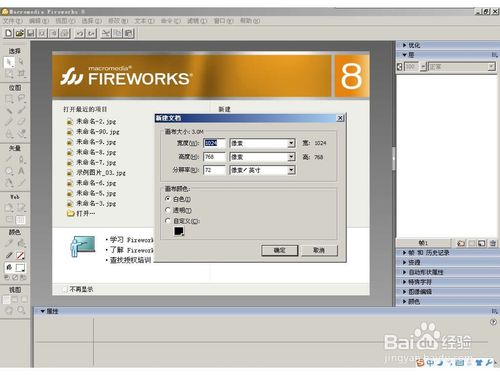
Task: Click the Cut scissors toolbar icon
Action: [106, 33]
